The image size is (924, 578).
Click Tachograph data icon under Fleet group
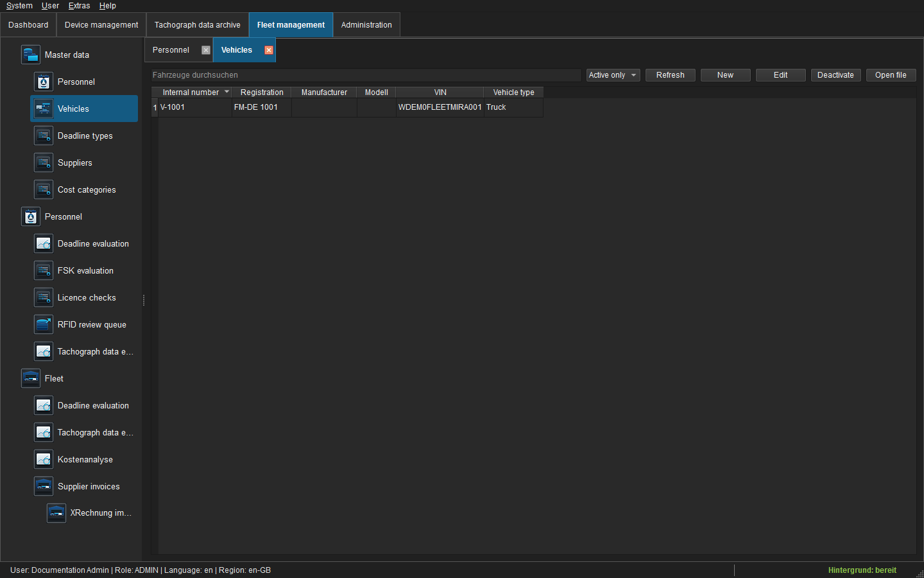tap(44, 432)
